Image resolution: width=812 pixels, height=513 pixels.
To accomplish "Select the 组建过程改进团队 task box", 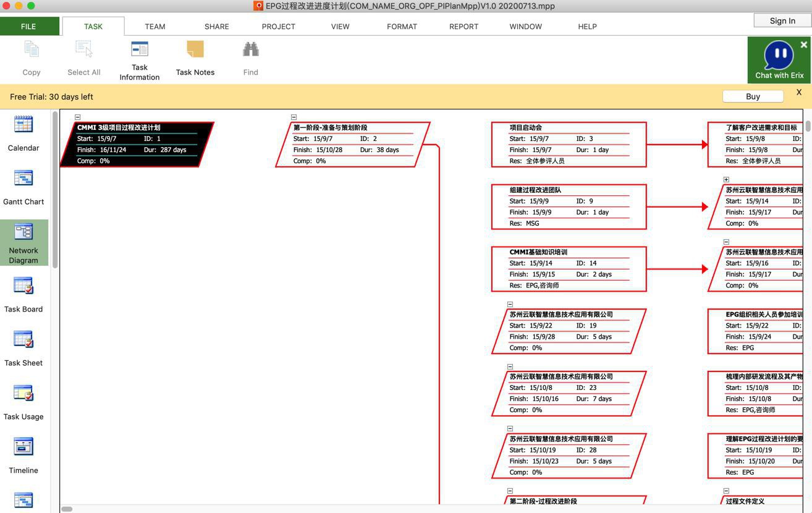I will coord(569,207).
